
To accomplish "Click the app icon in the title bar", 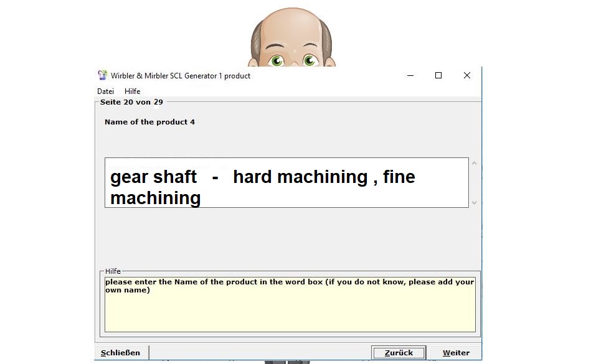I will click(x=103, y=75).
